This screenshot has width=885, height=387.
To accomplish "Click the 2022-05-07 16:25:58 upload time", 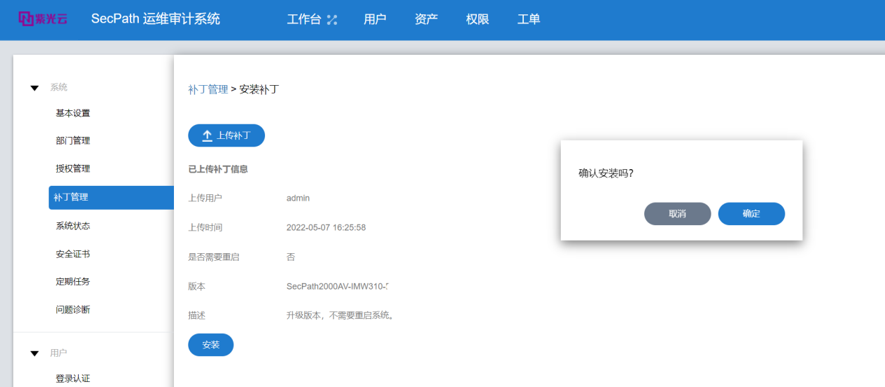I will (x=326, y=227).
